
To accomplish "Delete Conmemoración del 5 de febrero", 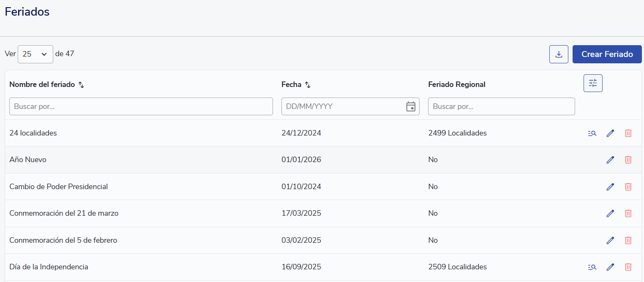I will coord(628,240).
